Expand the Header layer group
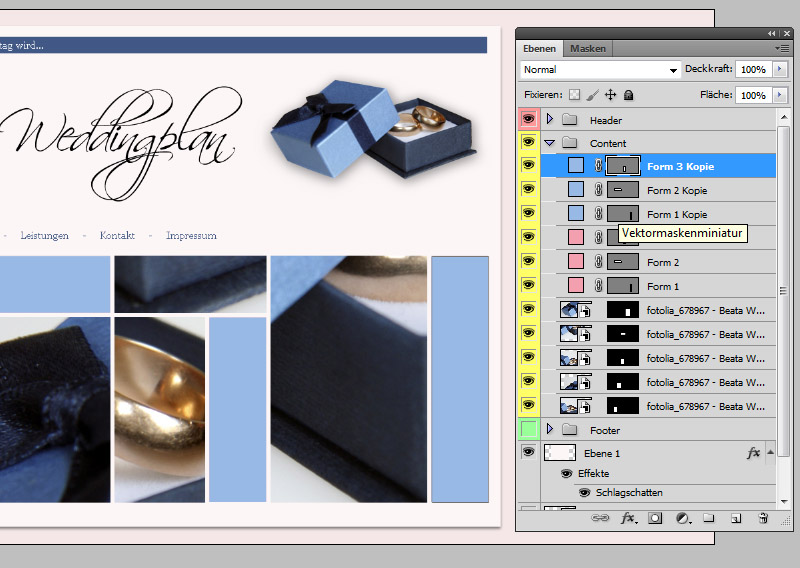Viewport: 800px width, 568px height. tap(549, 119)
